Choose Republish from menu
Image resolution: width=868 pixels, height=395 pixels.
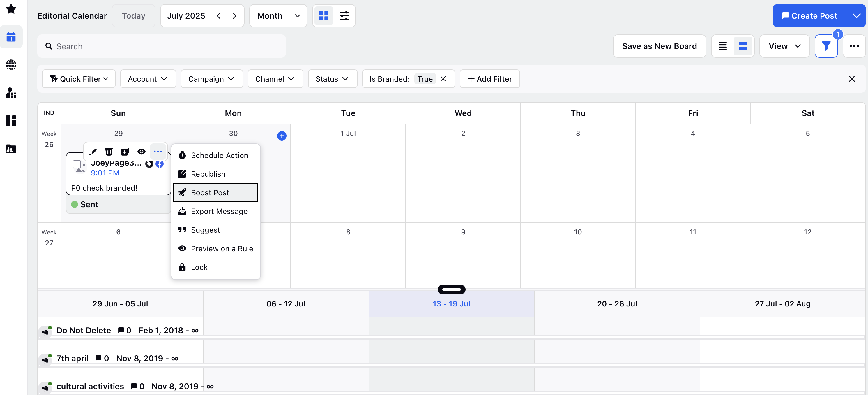click(x=215, y=174)
